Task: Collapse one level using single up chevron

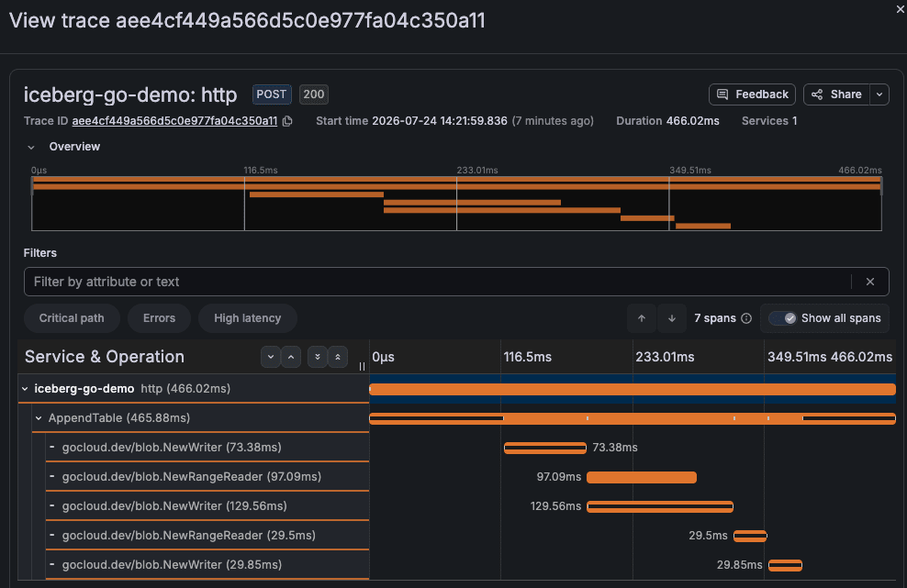Action: (291, 357)
